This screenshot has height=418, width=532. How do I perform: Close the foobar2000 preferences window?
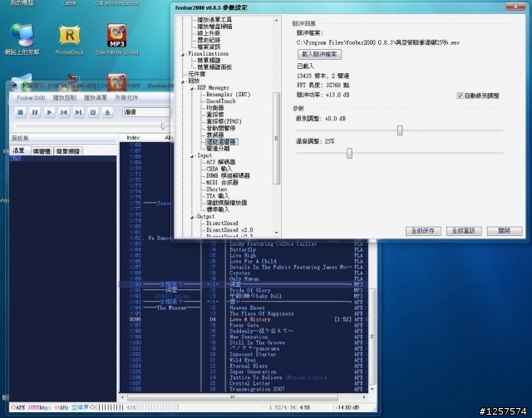[x=515, y=7]
